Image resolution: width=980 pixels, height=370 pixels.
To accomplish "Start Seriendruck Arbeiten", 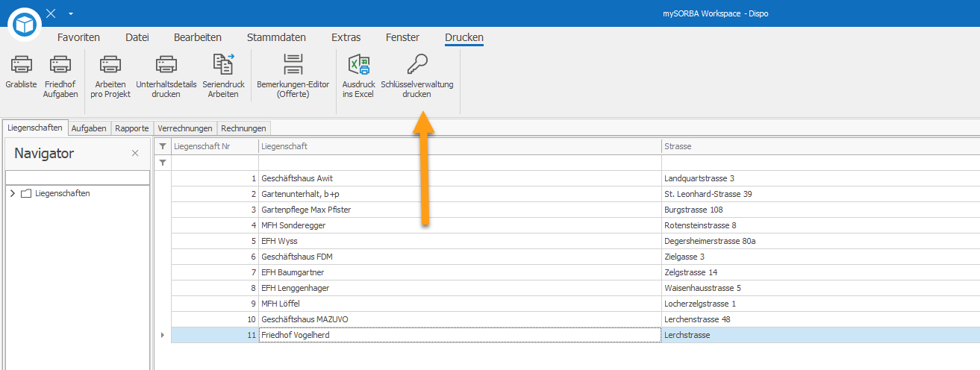I will [x=223, y=77].
